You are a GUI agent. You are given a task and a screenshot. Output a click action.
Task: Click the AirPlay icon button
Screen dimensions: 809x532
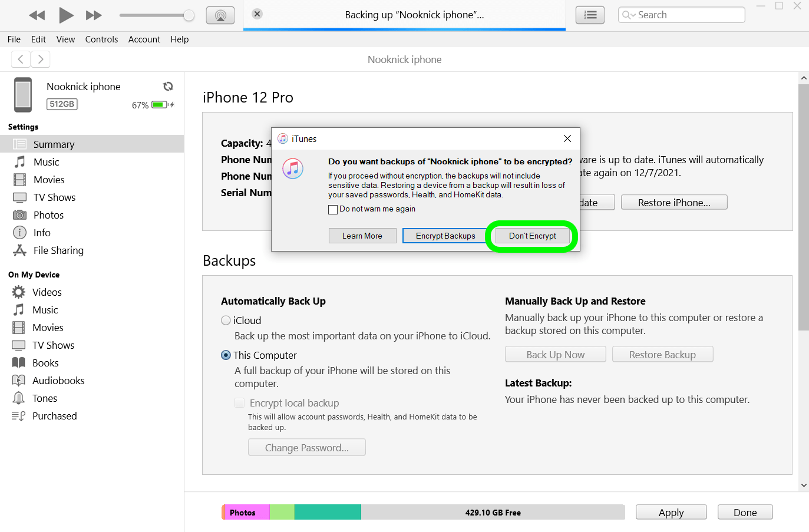(220, 15)
